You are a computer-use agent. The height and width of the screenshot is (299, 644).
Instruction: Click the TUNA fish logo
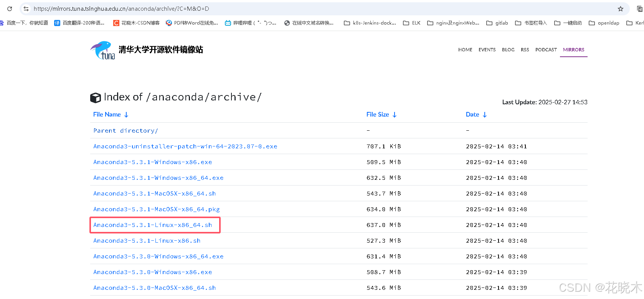[x=102, y=50]
